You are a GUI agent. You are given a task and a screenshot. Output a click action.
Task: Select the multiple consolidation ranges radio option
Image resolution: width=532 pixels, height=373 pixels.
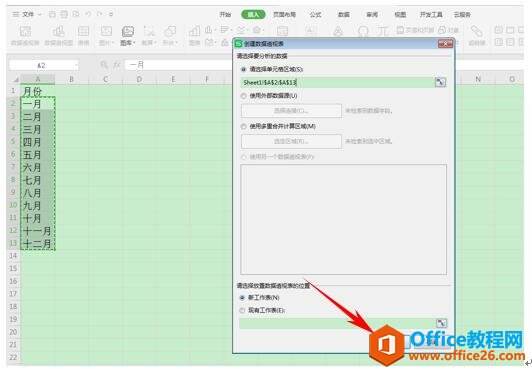[243, 127]
